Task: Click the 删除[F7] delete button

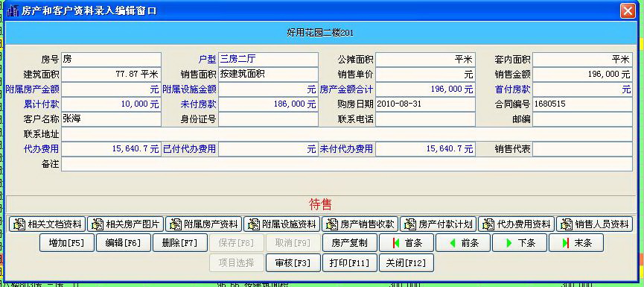Action: [180, 242]
